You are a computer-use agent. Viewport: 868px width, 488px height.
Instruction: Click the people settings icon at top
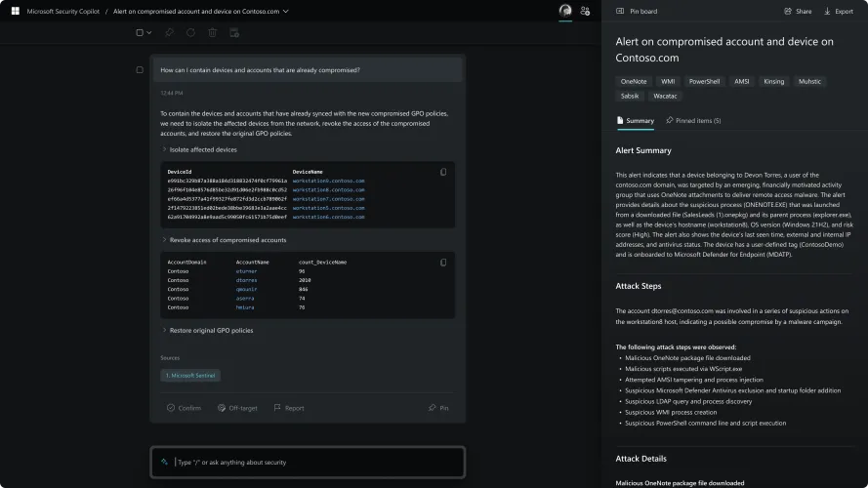(x=585, y=11)
